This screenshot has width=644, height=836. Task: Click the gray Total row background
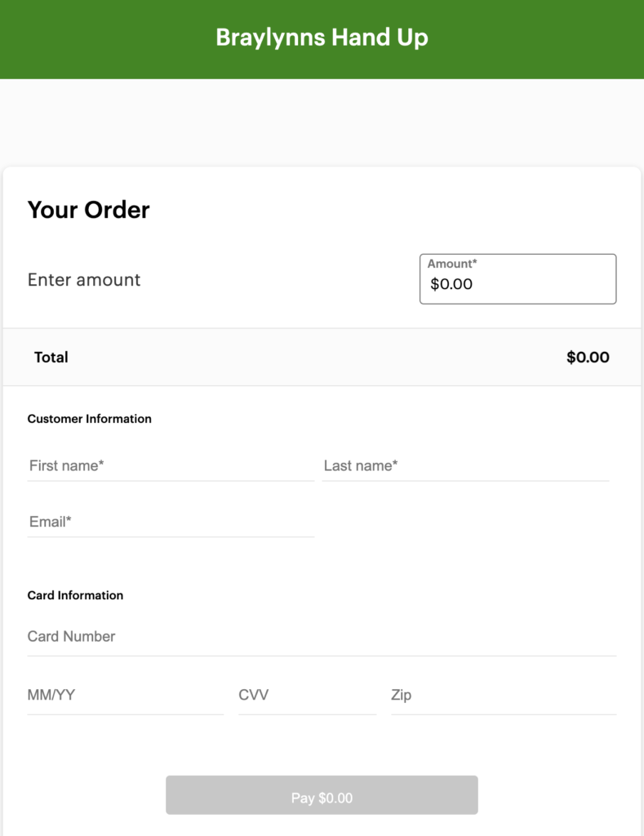coord(310,358)
